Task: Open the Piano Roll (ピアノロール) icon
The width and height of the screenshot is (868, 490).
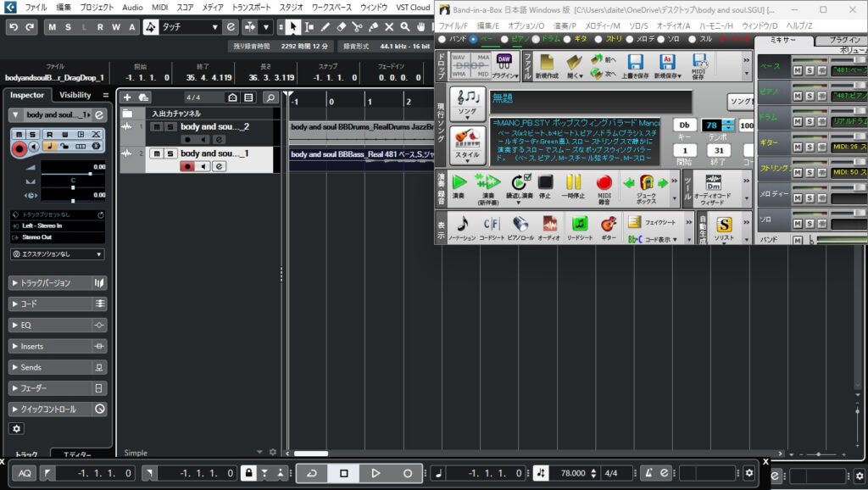Action: [521, 227]
